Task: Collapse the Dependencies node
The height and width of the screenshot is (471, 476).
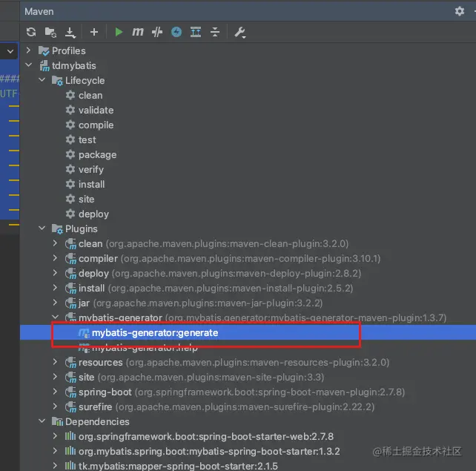Action: tap(42, 421)
